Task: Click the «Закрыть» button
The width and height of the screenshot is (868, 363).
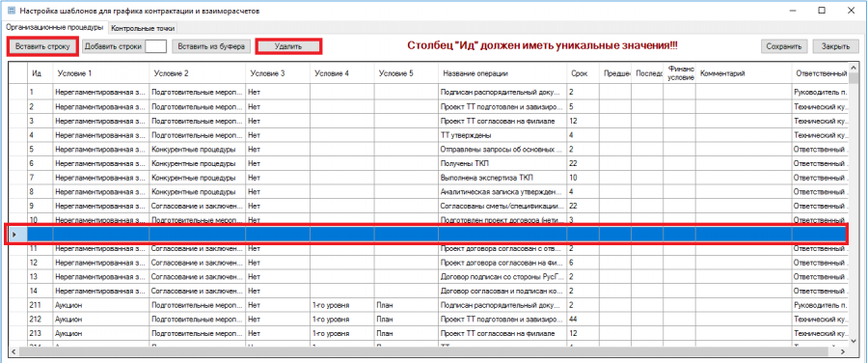Action: tap(835, 46)
